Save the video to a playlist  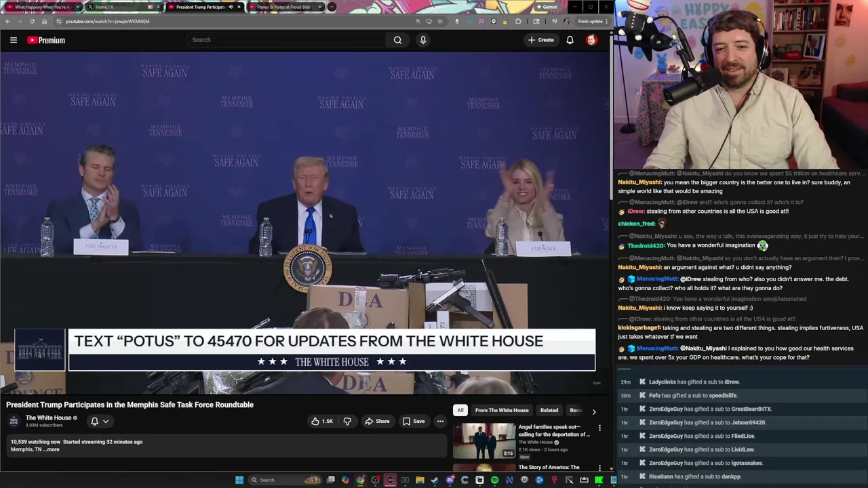tap(414, 422)
